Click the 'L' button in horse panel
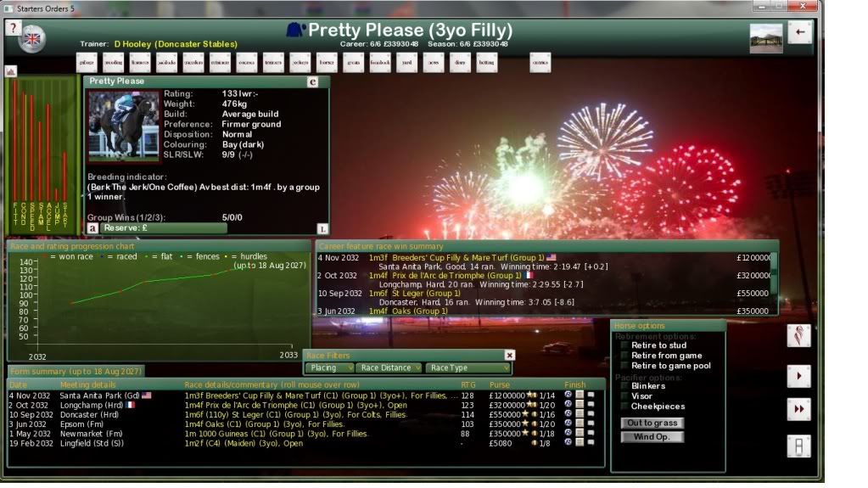 322,228
